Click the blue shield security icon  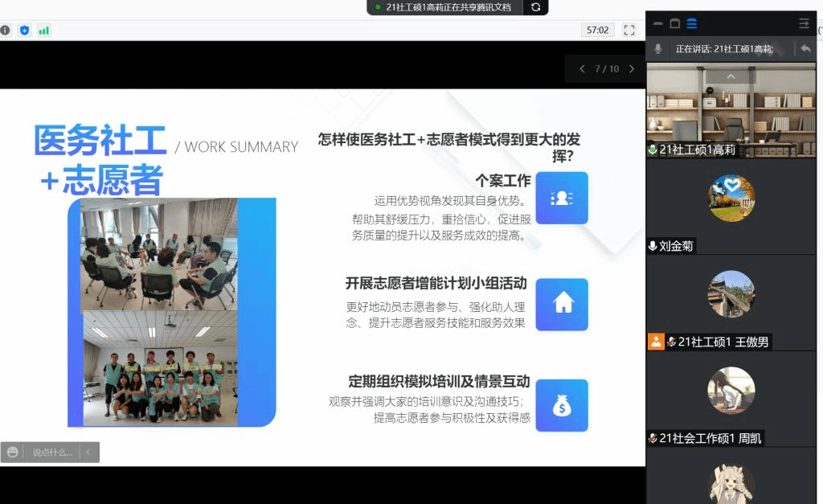tap(24, 31)
